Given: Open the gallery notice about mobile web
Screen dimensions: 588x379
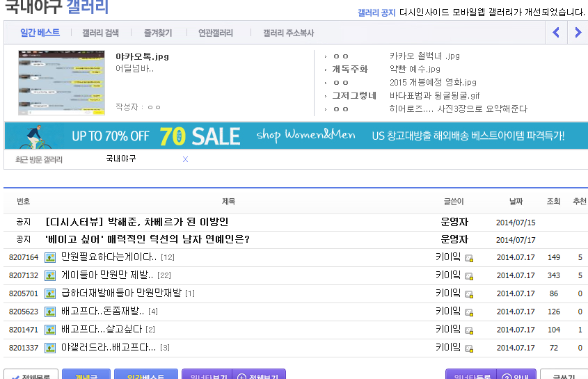Looking at the screenshot, I should [x=492, y=13].
